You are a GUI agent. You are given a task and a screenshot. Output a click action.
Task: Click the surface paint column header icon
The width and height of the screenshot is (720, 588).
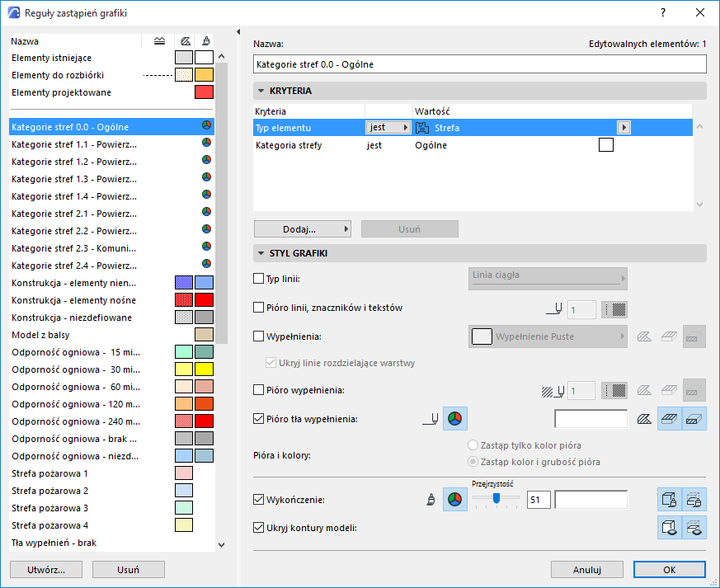coord(206,41)
